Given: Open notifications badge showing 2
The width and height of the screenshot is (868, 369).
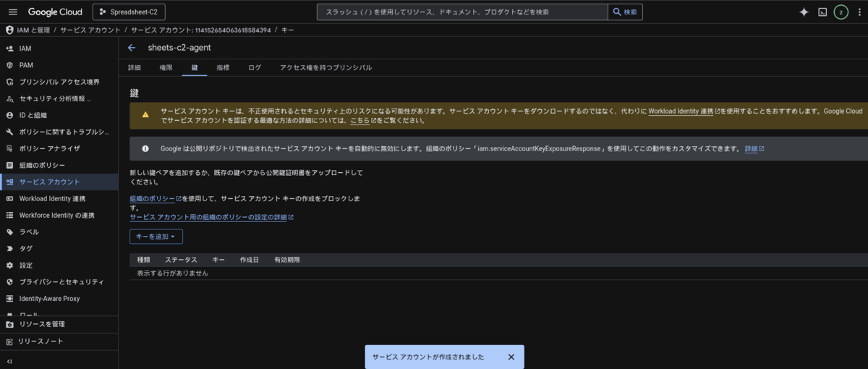Looking at the screenshot, I should (x=841, y=12).
